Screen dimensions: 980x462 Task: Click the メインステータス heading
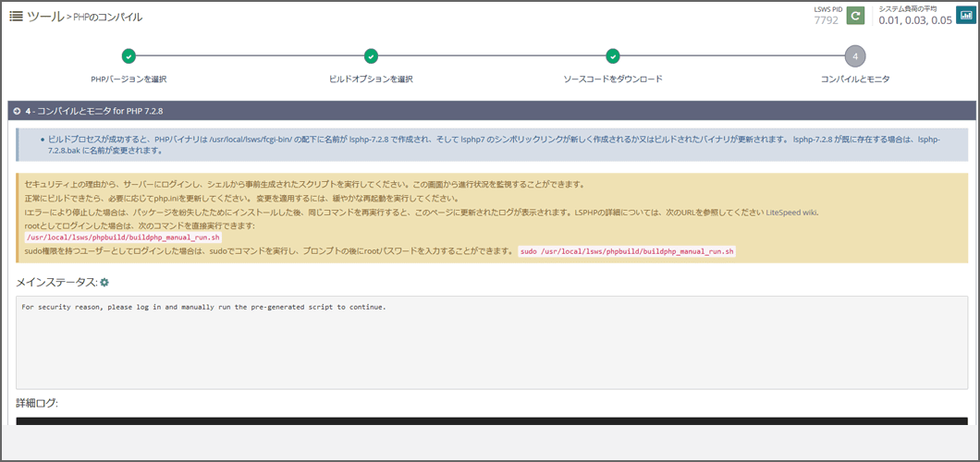click(x=57, y=282)
